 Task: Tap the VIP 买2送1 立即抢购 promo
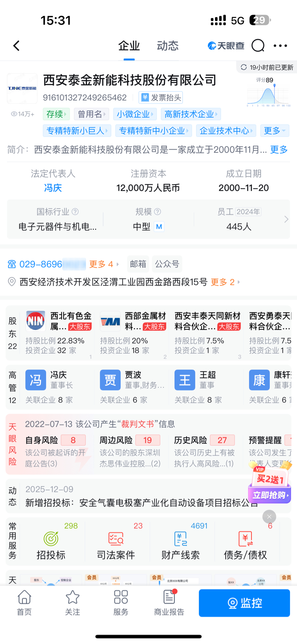coord(270,483)
